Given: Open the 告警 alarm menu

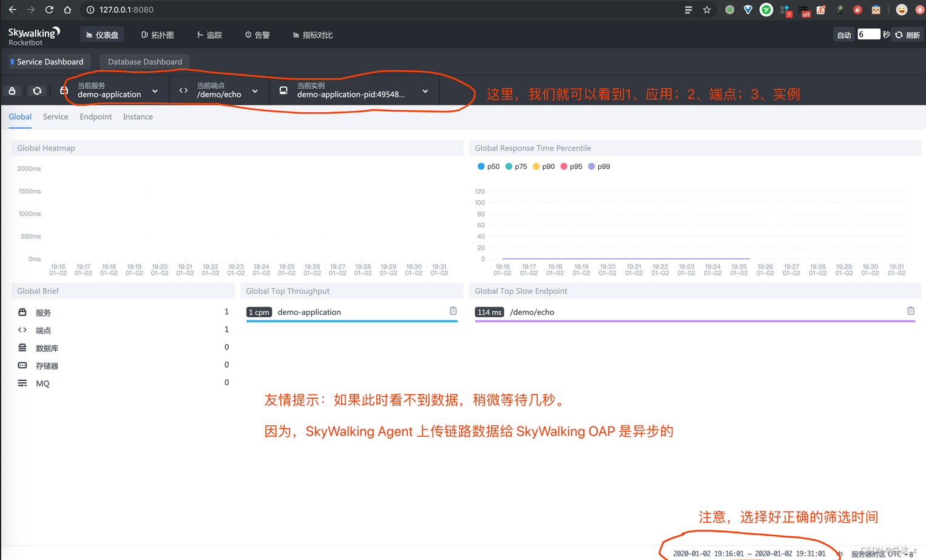Looking at the screenshot, I should [x=257, y=35].
